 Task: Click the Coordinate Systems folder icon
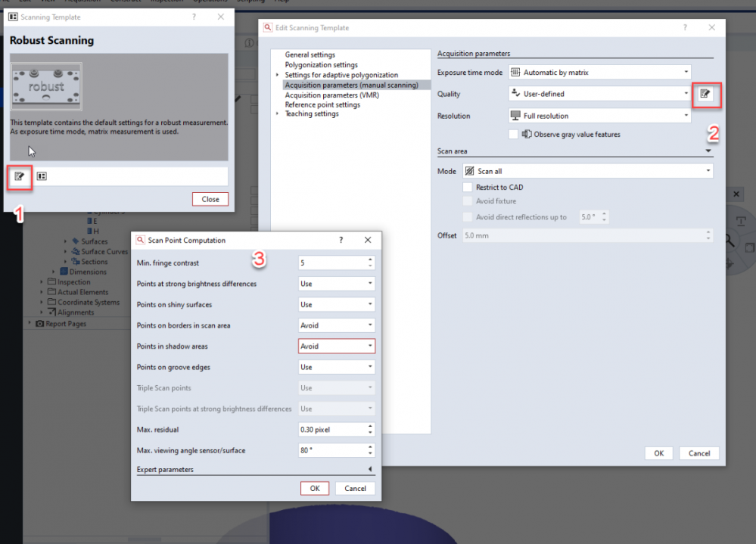pos(51,302)
